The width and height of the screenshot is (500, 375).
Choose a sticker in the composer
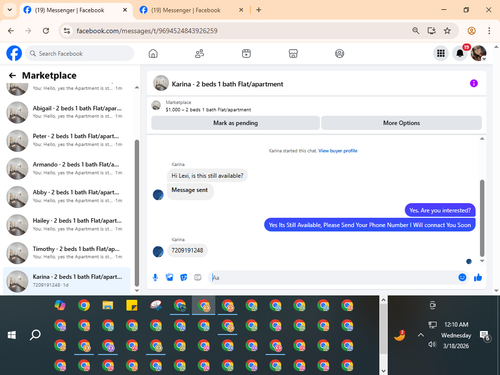(184, 277)
